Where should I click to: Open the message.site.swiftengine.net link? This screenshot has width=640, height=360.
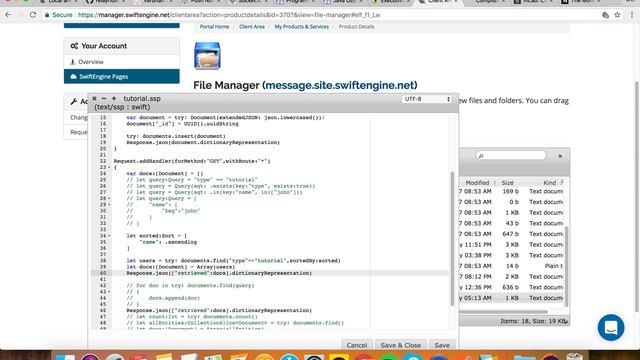click(340, 85)
